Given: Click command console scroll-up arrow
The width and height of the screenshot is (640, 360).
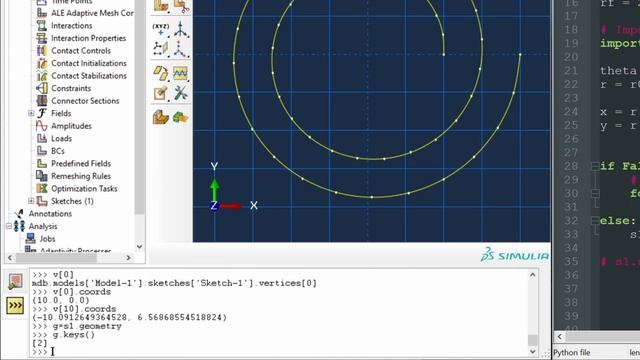Looking at the screenshot, I should tap(533, 275).
